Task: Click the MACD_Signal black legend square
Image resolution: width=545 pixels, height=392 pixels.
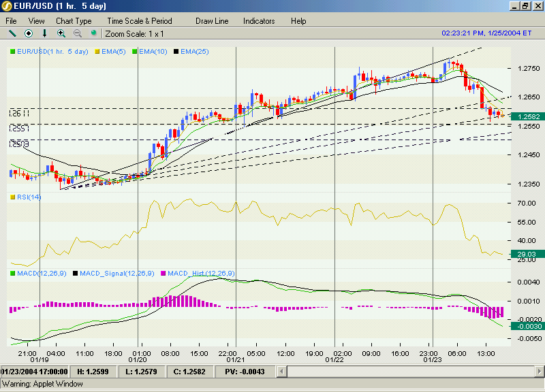Action: click(76, 274)
